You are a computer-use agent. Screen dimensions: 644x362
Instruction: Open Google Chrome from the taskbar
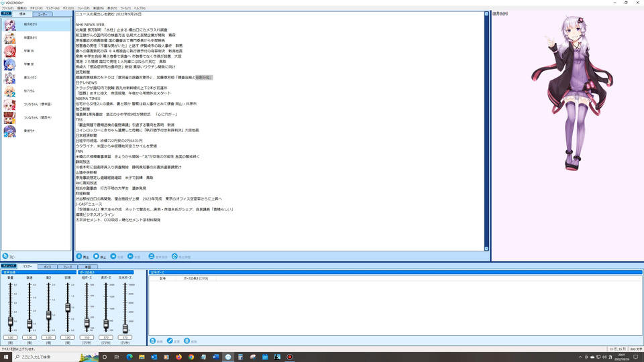[x=191, y=357]
